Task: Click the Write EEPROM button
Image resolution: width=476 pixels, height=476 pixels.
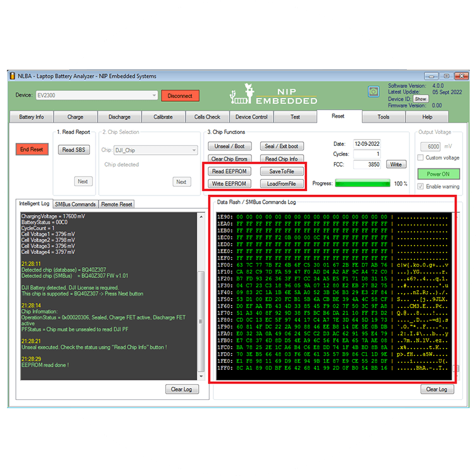Action: click(x=230, y=184)
